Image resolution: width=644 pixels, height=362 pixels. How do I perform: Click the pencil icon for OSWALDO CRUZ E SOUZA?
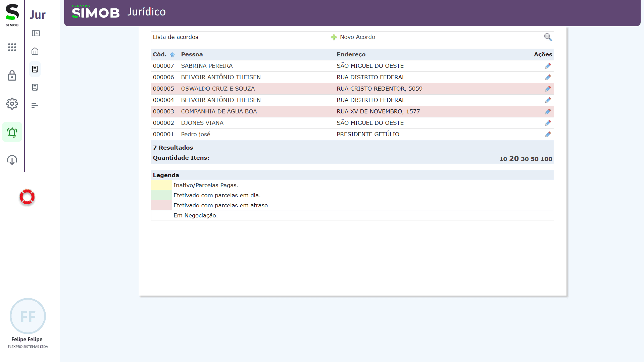tap(548, 89)
